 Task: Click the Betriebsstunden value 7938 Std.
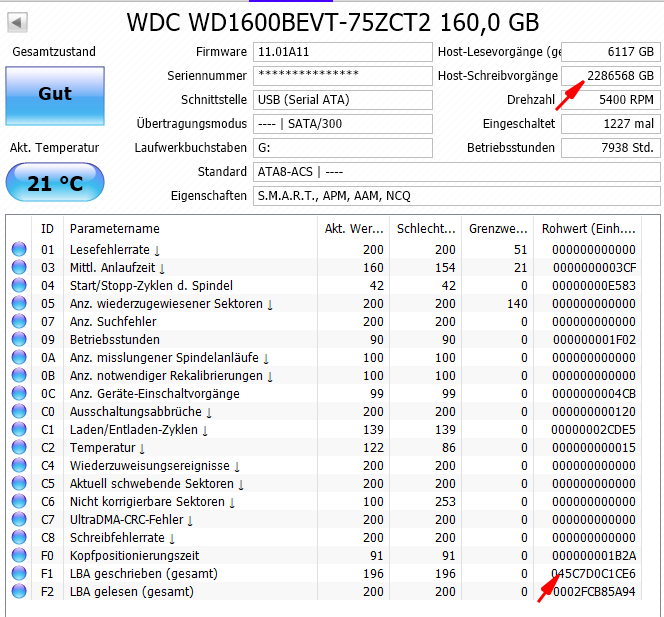[611, 148]
